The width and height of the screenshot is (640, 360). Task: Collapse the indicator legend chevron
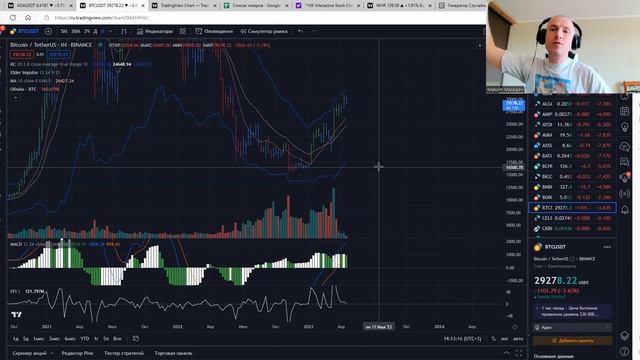[16, 98]
